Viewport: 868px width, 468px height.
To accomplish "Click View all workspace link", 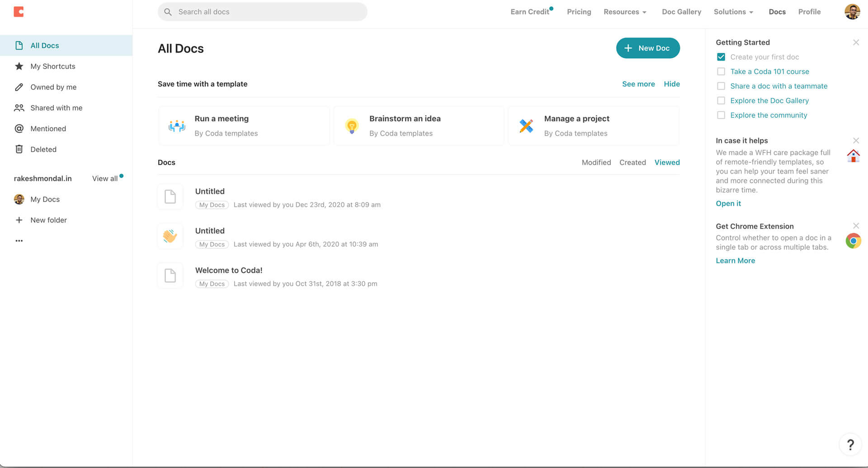I will 105,179.
